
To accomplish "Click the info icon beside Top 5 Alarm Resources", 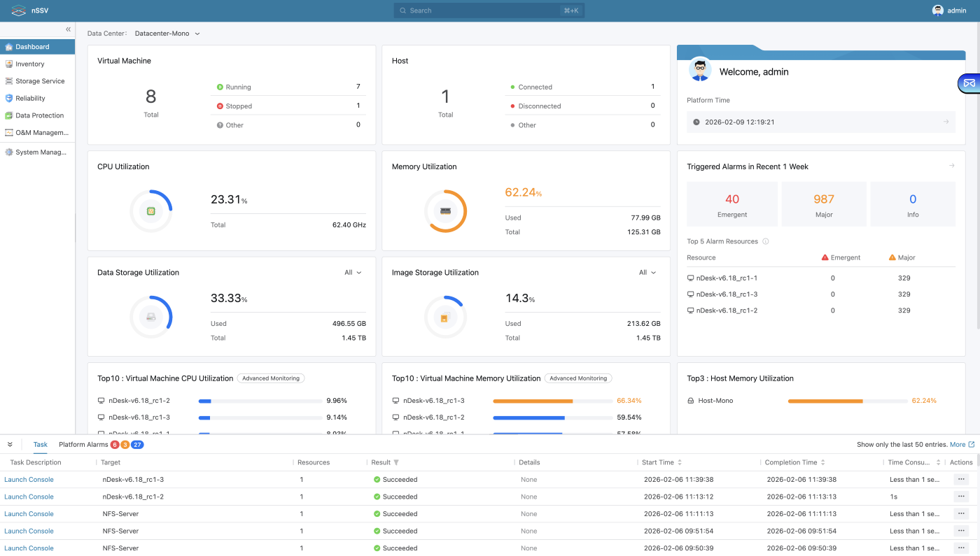I will [765, 242].
